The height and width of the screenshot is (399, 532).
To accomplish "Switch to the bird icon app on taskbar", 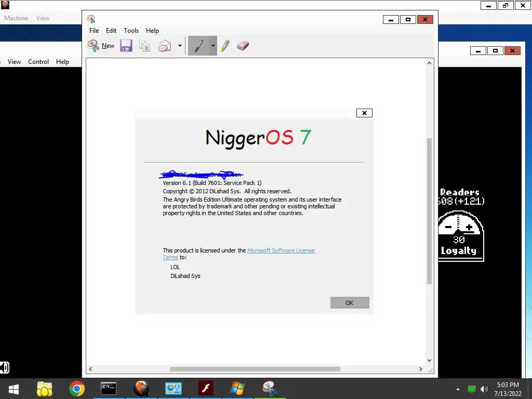I will point(141,389).
